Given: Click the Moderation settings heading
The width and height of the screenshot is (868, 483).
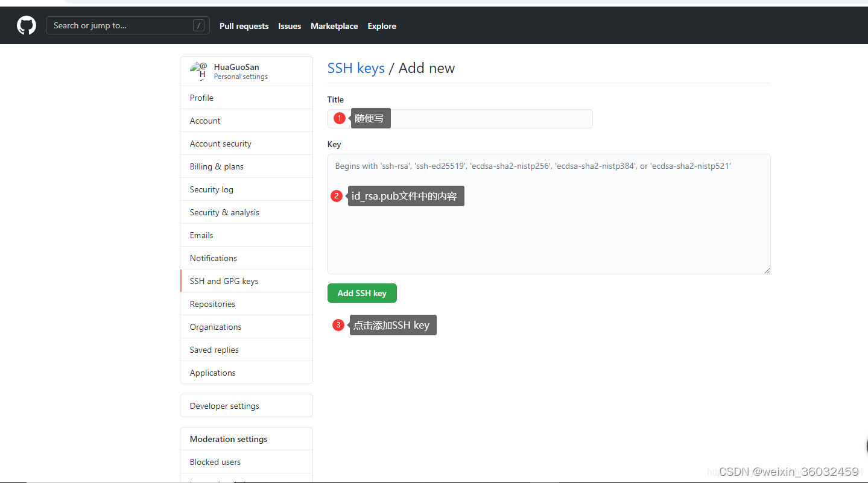Looking at the screenshot, I should point(229,439).
